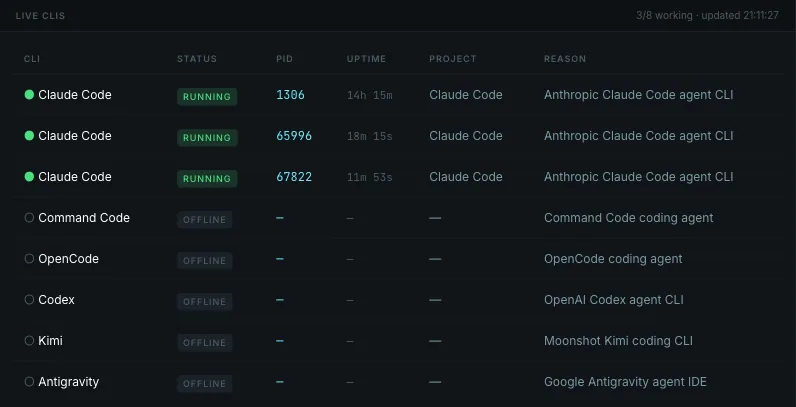Viewport: 796px width, 407px height.
Task: Click the UPTIME column header
Action: pyautogui.click(x=367, y=59)
